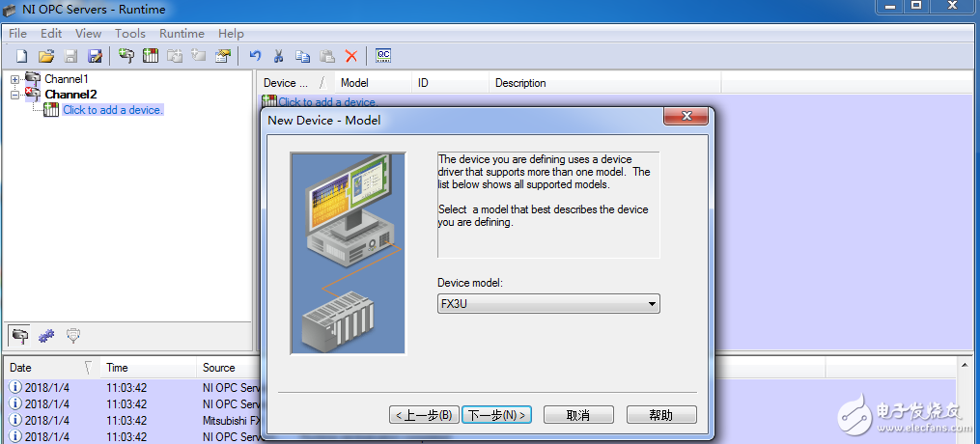The width and height of the screenshot is (980, 444).
Task: Open the Runtime menu
Action: point(182,34)
